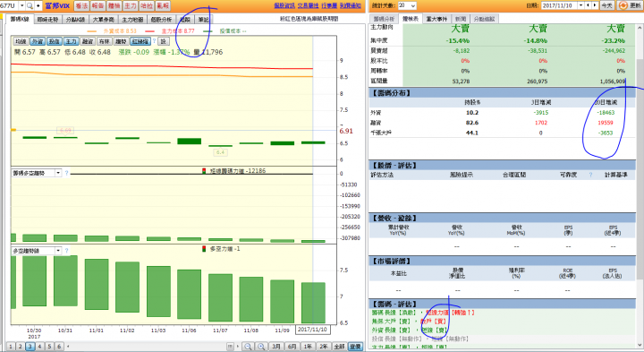Open the 統計天數 dropdown showing 20

pyautogui.click(x=407, y=5)
